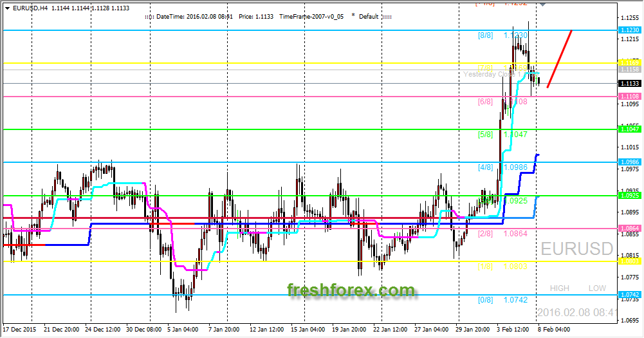
Task: Click the Price: 1.1133 header label
Action: (256, 17)
